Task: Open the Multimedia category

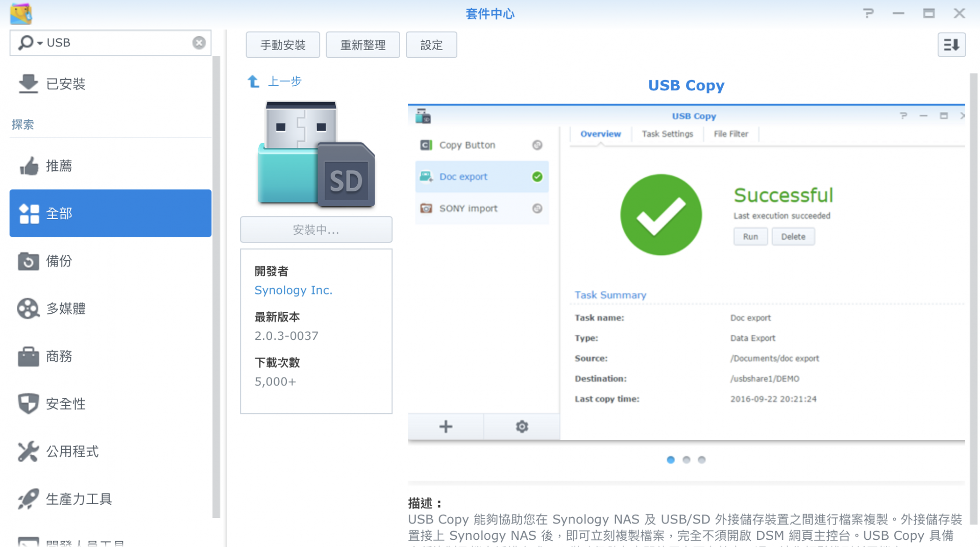Action: coord(65,309)
